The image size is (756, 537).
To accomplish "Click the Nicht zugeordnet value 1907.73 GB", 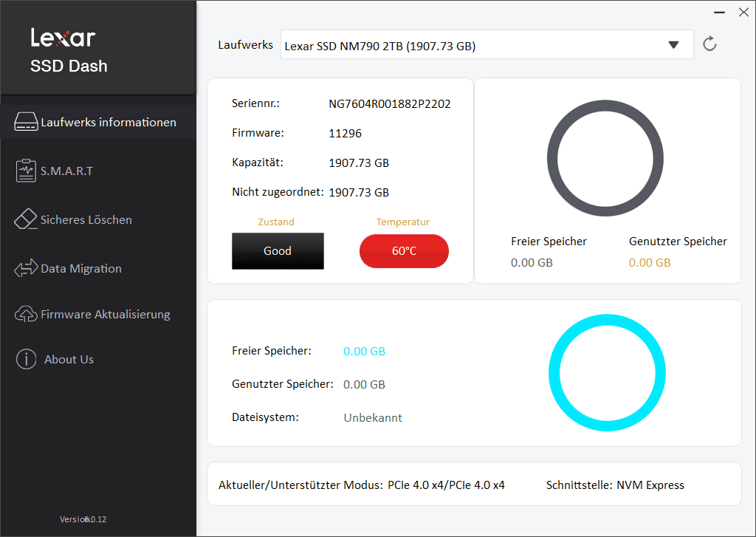I will tap(359, 193).
